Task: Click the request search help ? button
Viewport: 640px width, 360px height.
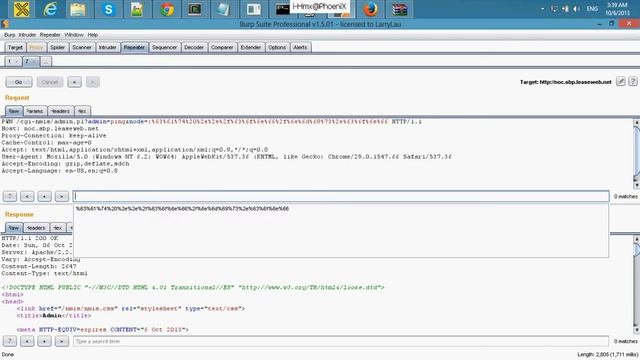Action: (10, 196)
